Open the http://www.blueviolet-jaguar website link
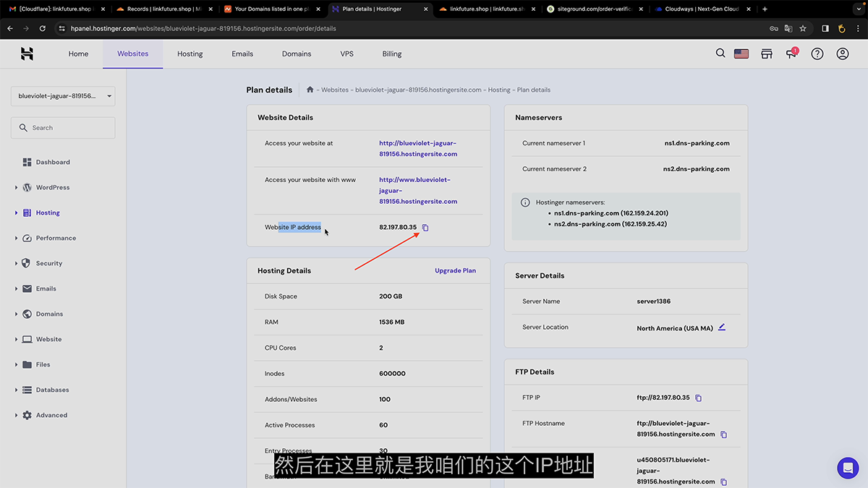Screen dimensions: 868x488 (x=418, y=191)
